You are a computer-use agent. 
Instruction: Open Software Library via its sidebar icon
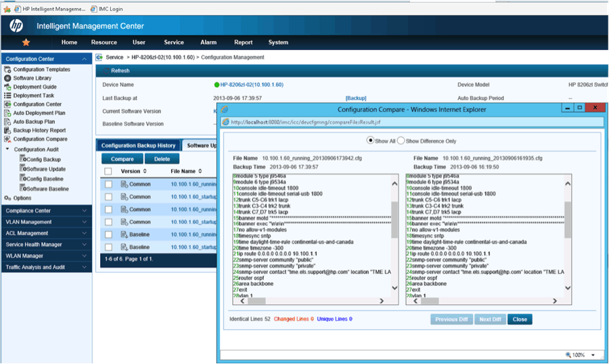(7, 78)
